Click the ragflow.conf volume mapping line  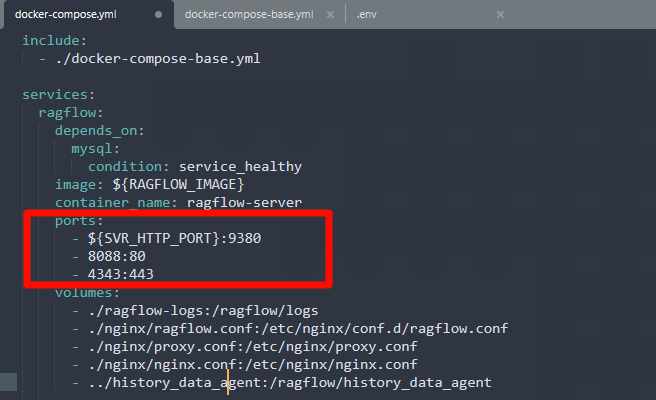point(298,328)
